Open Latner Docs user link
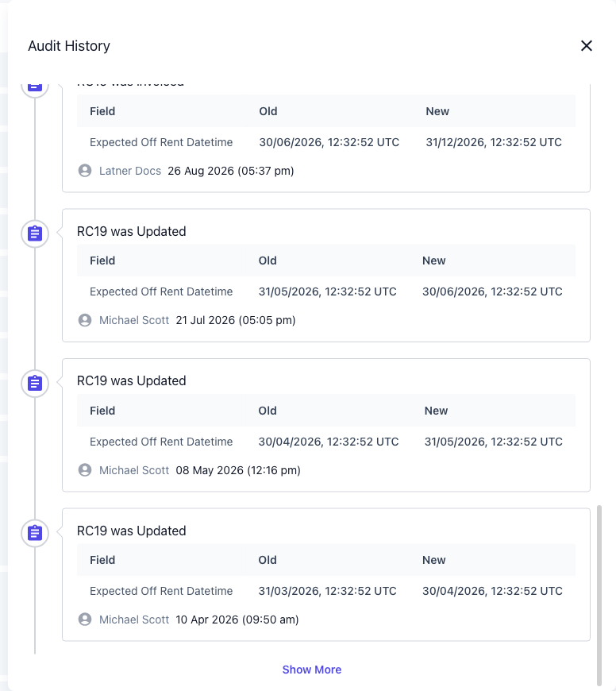This screenshot has height=691, width=616. [130, 171]
